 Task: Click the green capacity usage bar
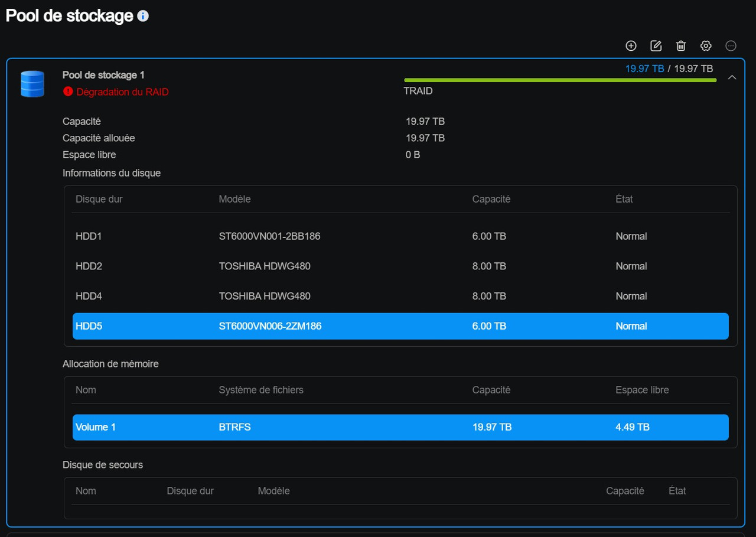click(560, 80)
